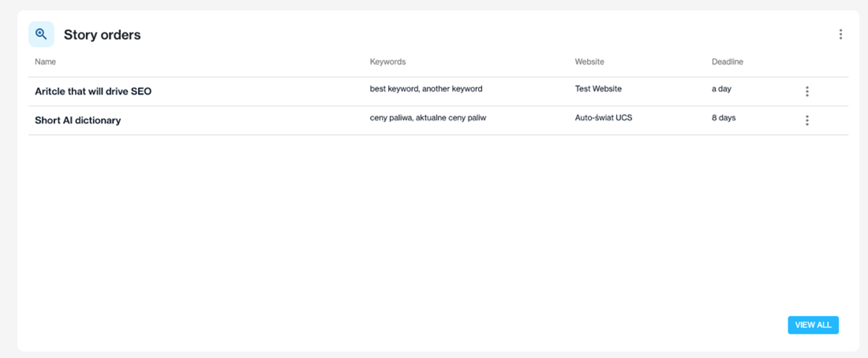
Task: Sort by the Keywords column header
Action: click(x=387, y=62)
